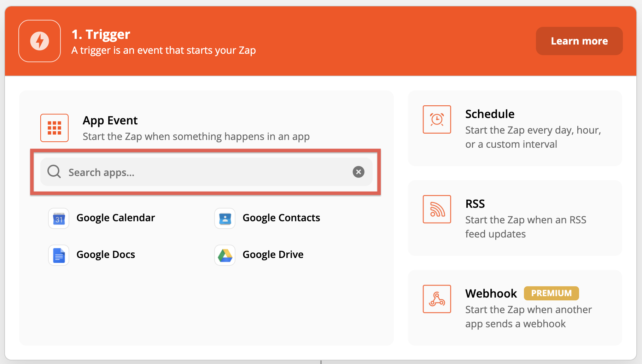Click the Trigger lightning bolt icon

pyautogui.click(x=39, y=41)
